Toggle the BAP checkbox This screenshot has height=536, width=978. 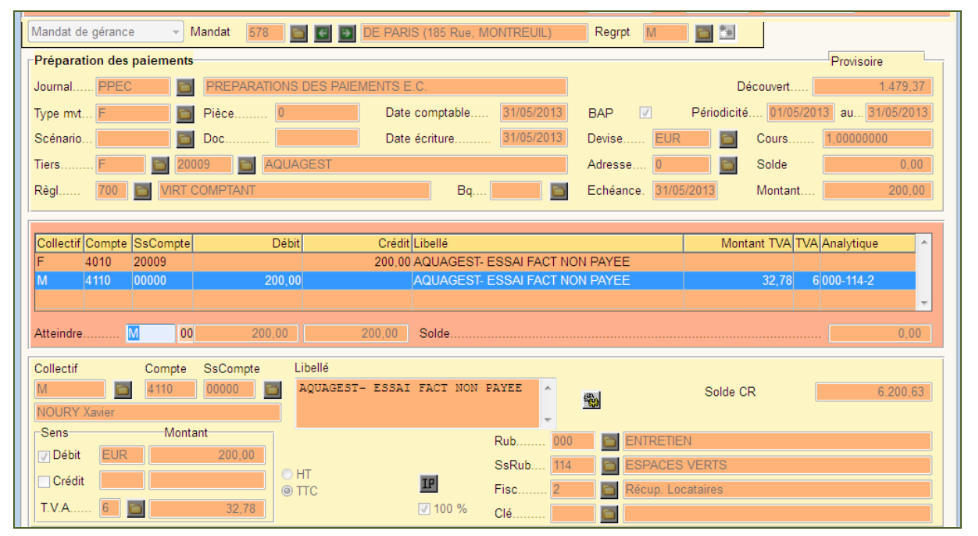click(x=646, y=113)
